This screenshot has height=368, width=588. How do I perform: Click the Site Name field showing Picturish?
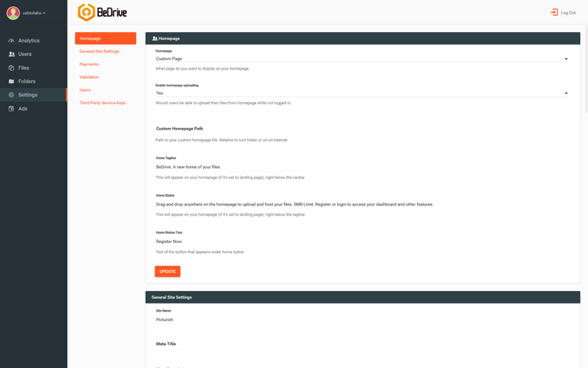363,319
